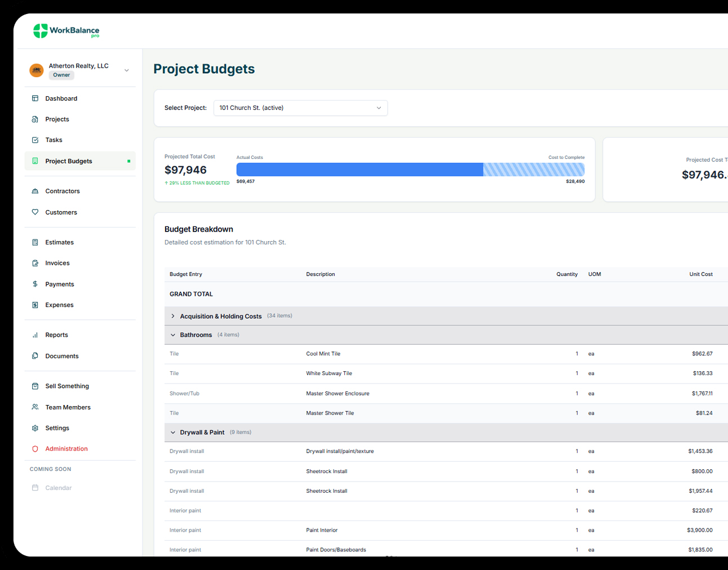Open the Select Project dropdown
728x570 pixels.
click(300, 108)
